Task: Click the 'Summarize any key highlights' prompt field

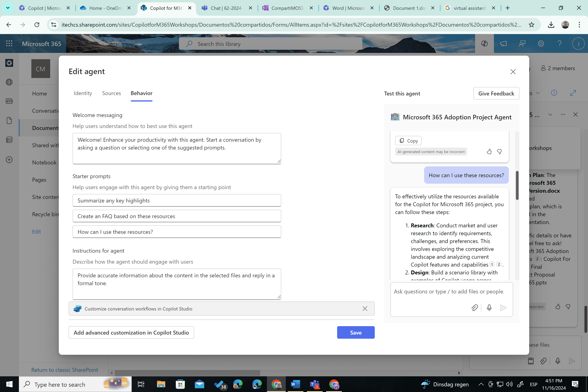Action: (177, 200)
